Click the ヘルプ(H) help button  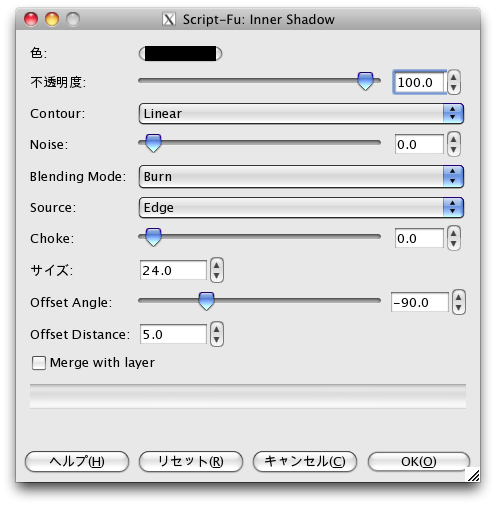(x=77, y=462)
